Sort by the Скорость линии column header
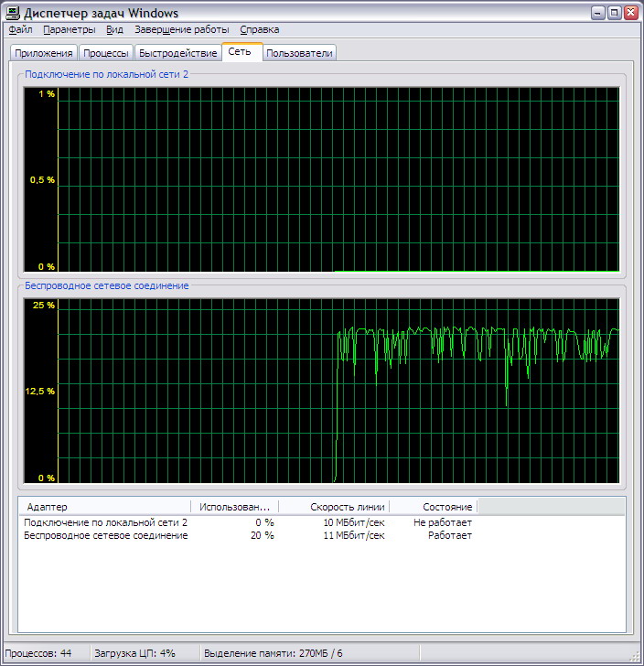Screen dimensions: 644x666 334,507
